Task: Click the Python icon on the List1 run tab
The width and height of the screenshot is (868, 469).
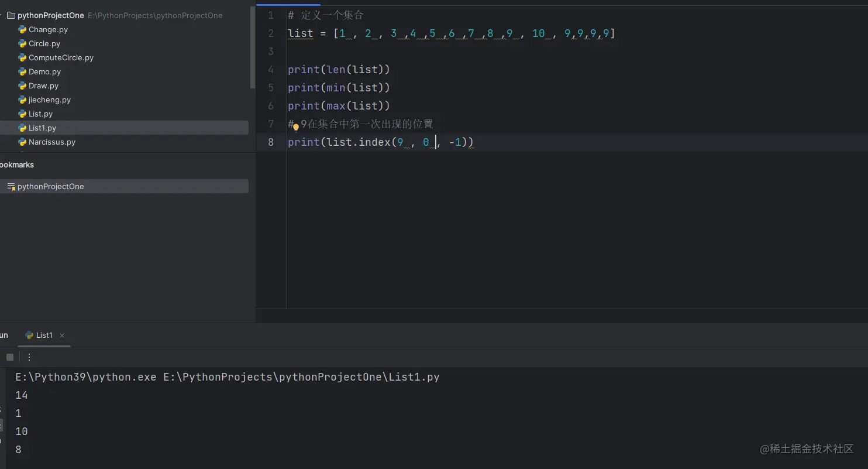Action: pos(29,335)
